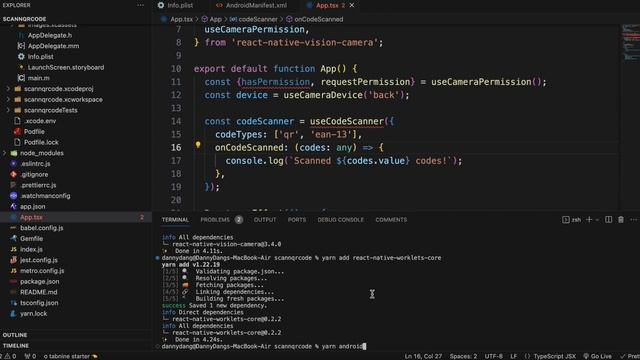Change indentation via Spaces: 2
Image resolution: width=640 pixels, height=360 pixels.
(463, 356)
